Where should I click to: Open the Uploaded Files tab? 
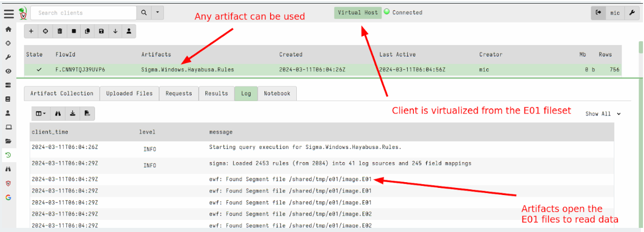tap(129, 93)
